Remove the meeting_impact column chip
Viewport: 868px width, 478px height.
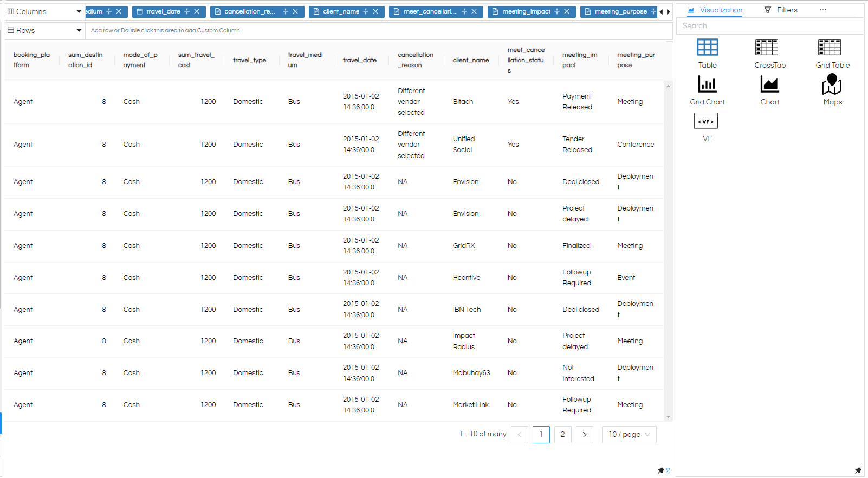coord(567,11)
